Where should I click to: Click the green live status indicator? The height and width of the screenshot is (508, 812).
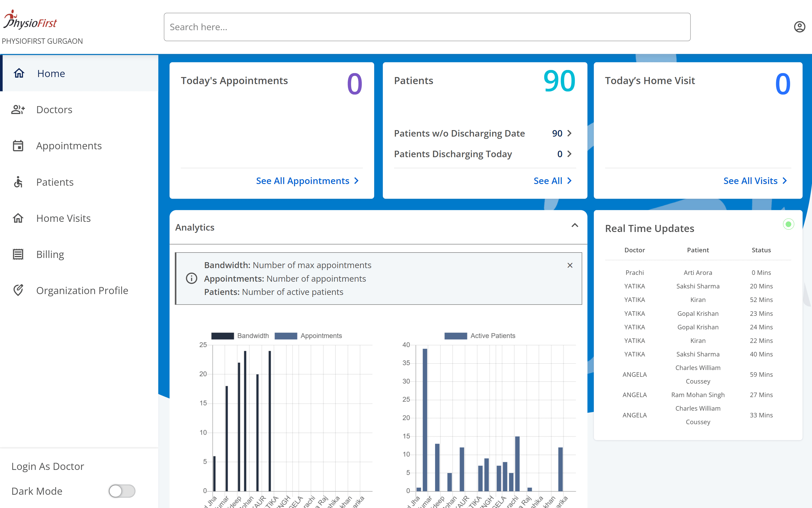[789, 224]
